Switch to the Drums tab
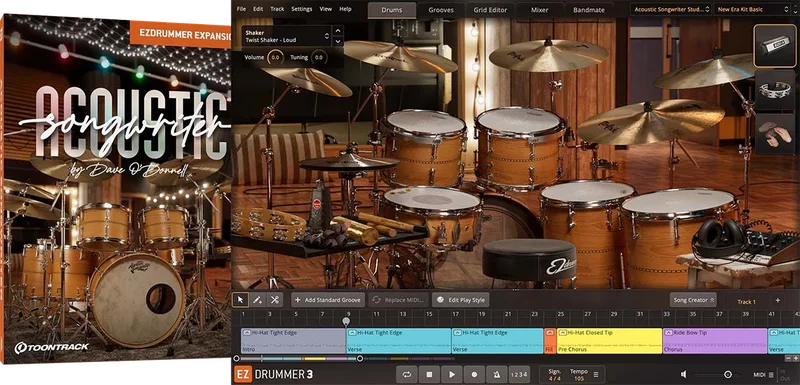The image size is (800, 385). pos(391,10)
